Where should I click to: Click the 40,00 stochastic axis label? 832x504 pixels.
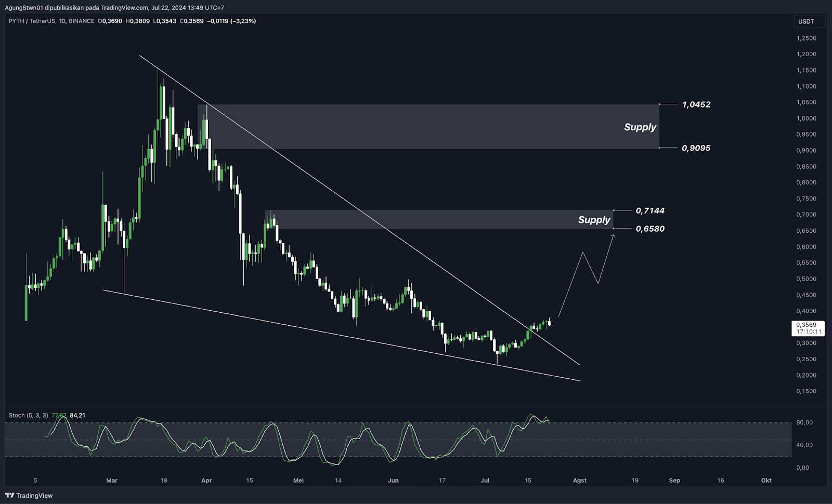(x=804, y=445)
